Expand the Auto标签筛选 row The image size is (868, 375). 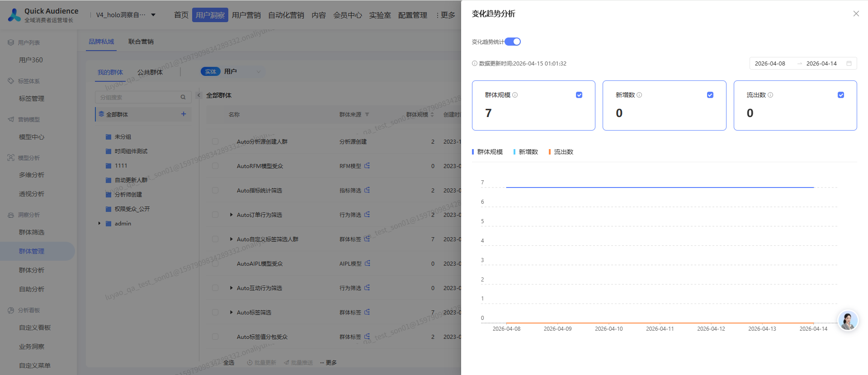pyautogui.click(x=231, y=312)
